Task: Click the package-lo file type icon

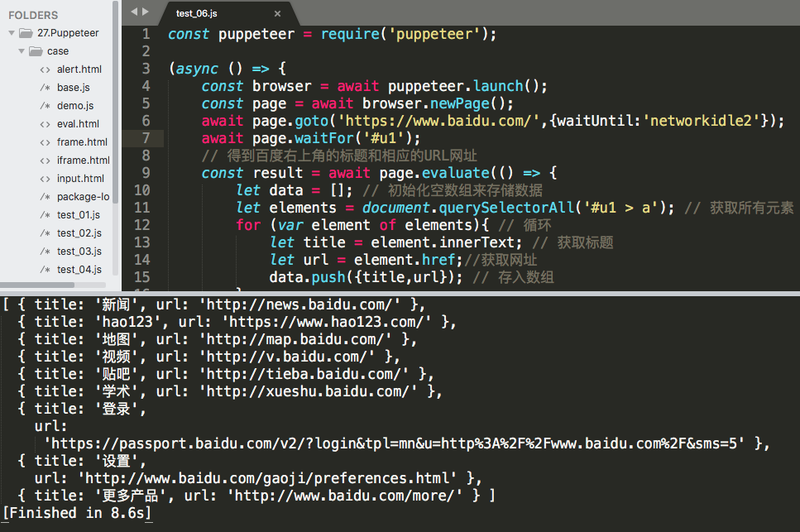Action: [x=46, y=197]
